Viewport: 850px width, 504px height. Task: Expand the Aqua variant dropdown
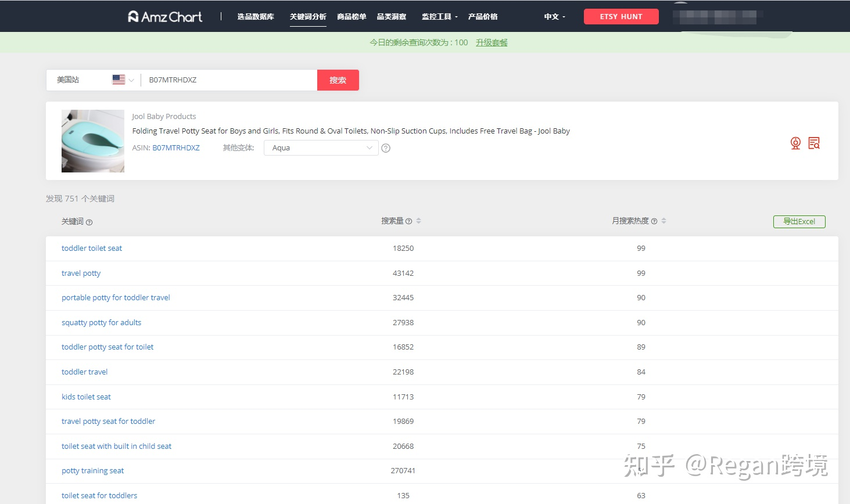click(321, 148)
